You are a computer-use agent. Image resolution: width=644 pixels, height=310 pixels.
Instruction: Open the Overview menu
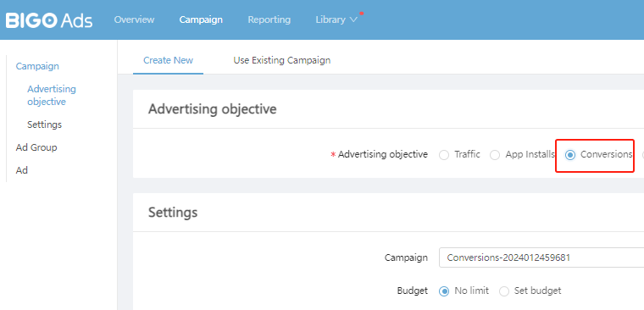tap(134, 19)
